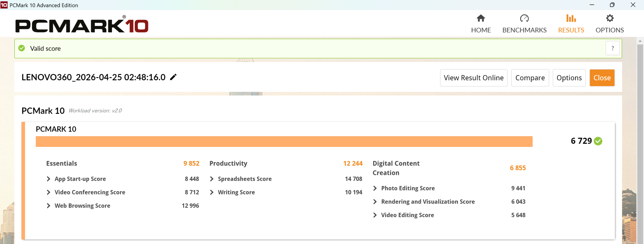The image size is (644, 244).
Task: Click the Benchmarks gauge icon
Action: pos(524,18)
